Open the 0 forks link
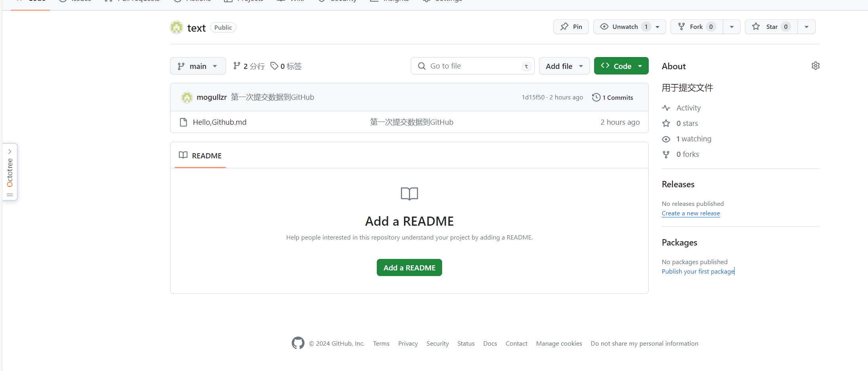 pyautogui.click(x=688, y=154)
